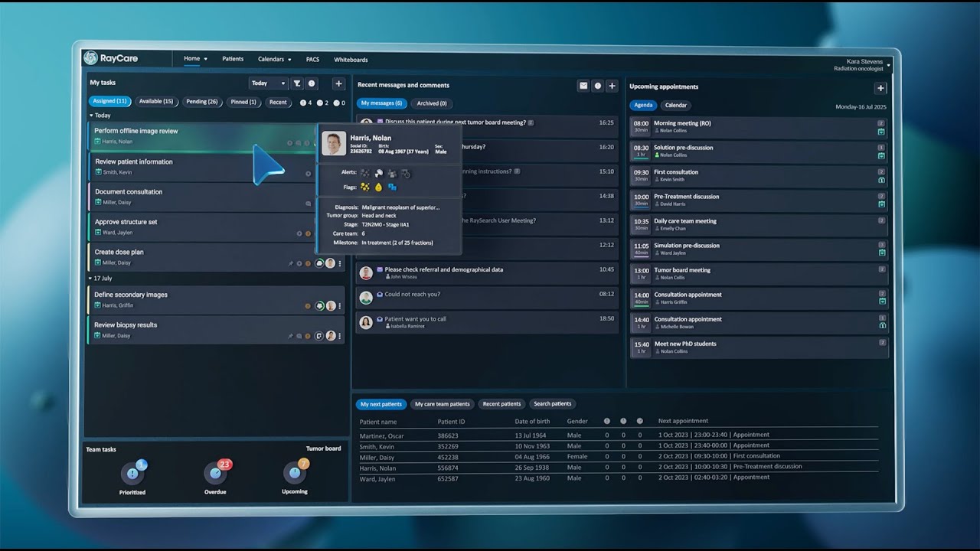Click the blue flag icon in Harris popup
Image resolution: width=980 pixels, height=551 pixels.
tap(392, 187)
